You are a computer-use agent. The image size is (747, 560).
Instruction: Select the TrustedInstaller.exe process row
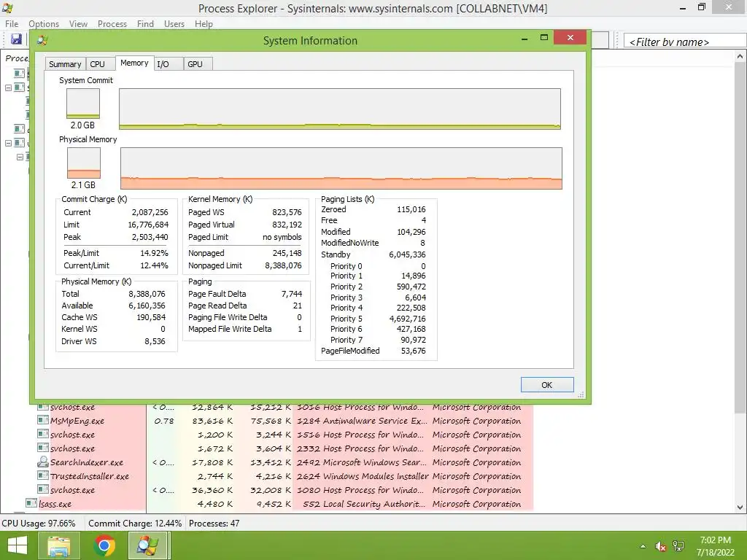tap(285, 475)
